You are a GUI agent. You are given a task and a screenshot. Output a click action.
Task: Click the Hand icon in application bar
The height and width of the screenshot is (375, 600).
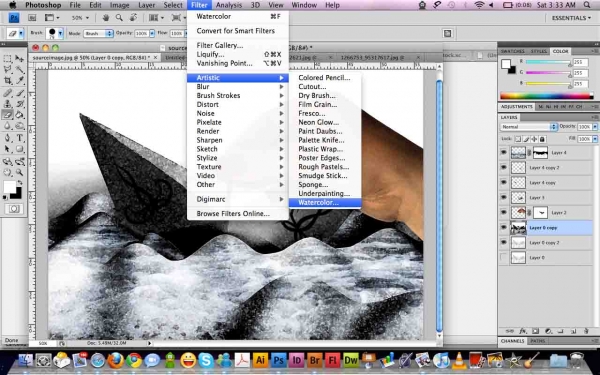pyautogui.click(x=106, y=18)
